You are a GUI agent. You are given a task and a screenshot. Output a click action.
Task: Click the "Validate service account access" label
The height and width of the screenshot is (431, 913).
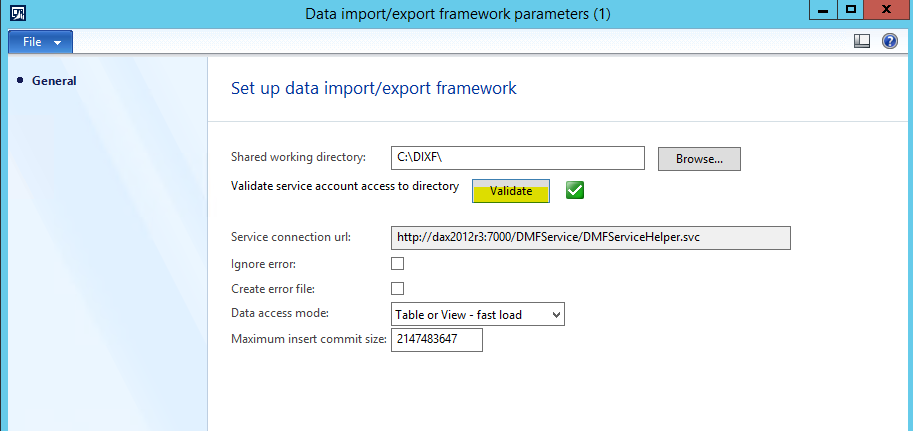345,186
